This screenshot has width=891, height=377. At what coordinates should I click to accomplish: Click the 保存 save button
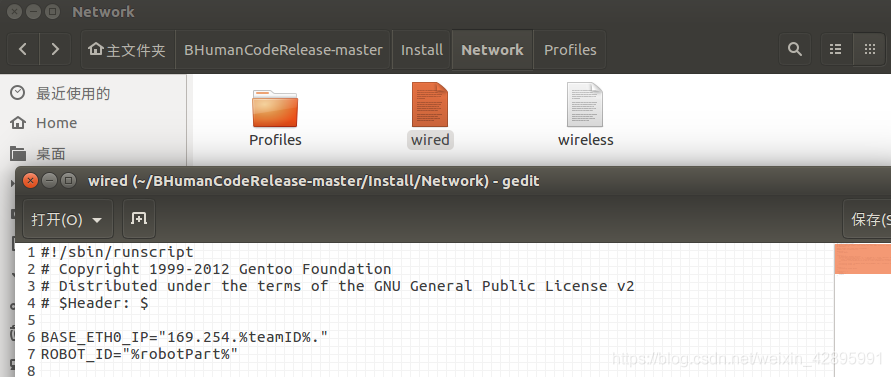pos(868,219)
